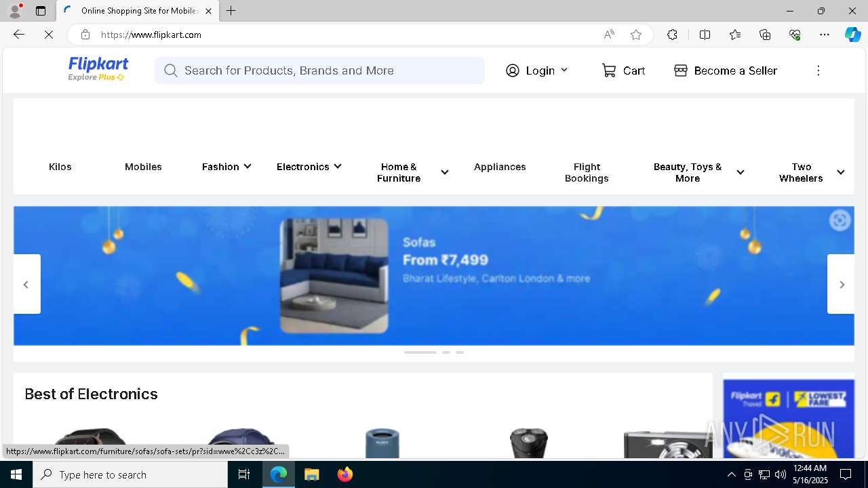The image size is (868, 488).
Task: Open the three-dot more options menu
Action: tap(818, 70)
